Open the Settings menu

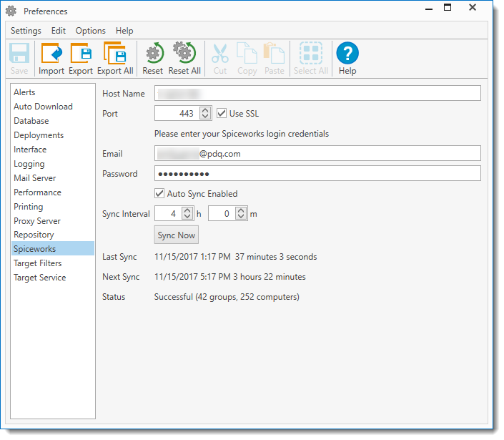[x=26, y=31]
